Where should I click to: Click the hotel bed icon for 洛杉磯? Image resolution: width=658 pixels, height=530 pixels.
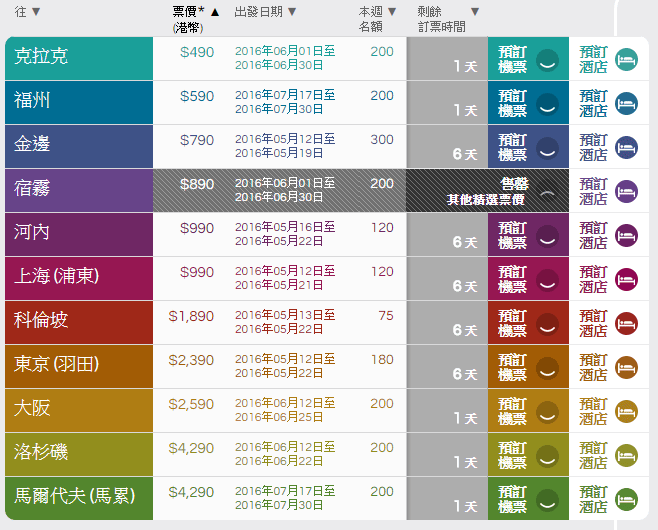point(626,455)
